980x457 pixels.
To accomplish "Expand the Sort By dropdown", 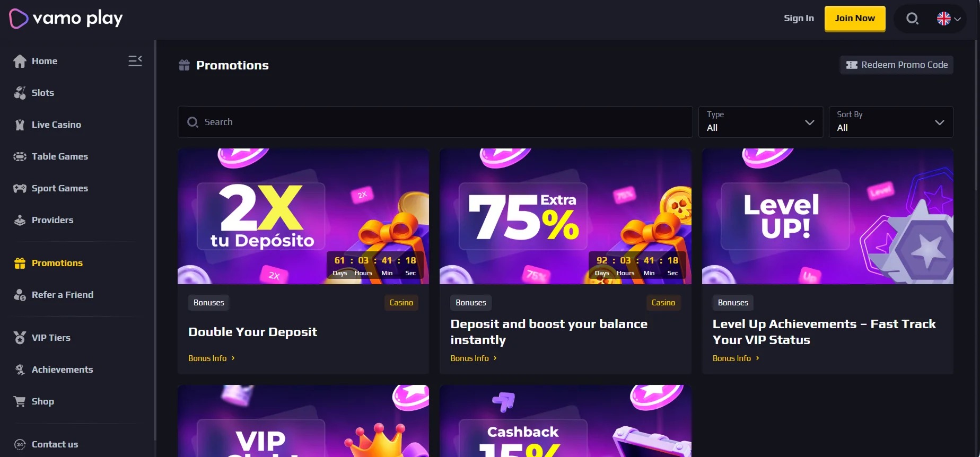I will pos(891,122).
